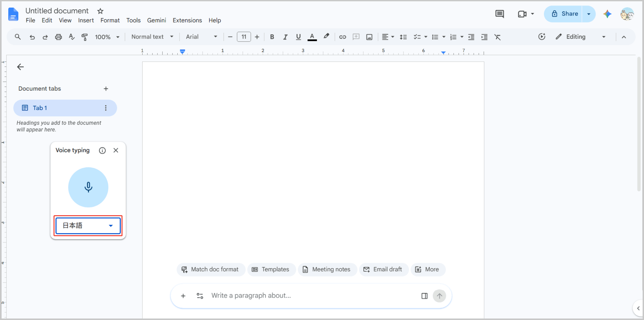The width and height of the screenshot is (644, 320).
Task: Star the Untitled document
Action: (x=100, y=11)
